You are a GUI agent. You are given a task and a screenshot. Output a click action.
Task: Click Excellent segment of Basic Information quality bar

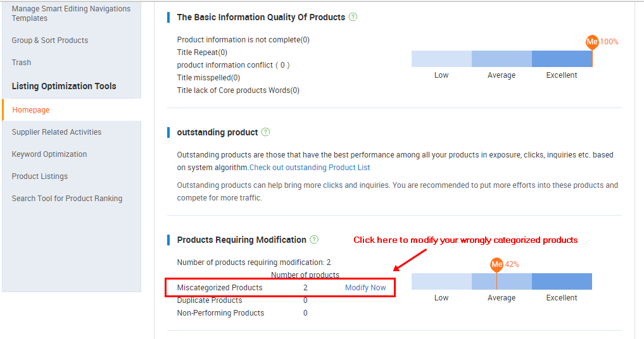[562, 59]
